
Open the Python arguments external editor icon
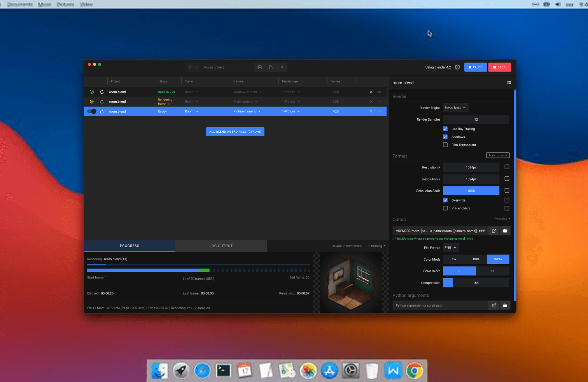494,305
